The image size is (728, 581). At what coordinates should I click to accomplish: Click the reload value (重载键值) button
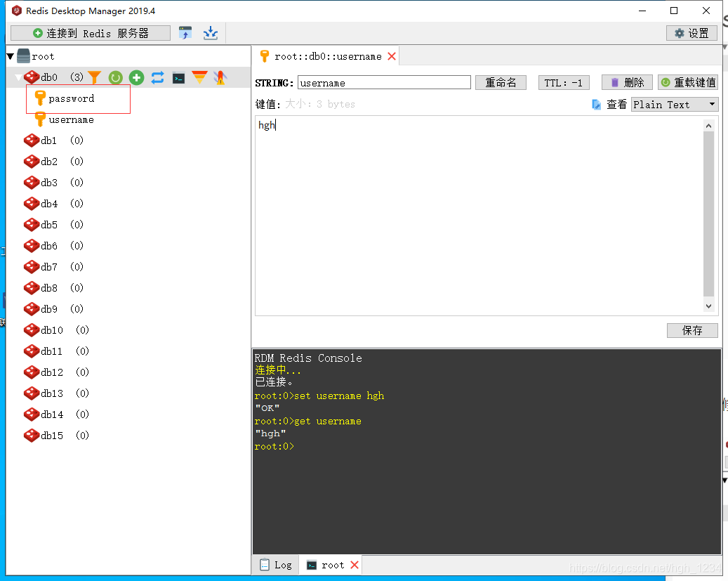[688, 83]
